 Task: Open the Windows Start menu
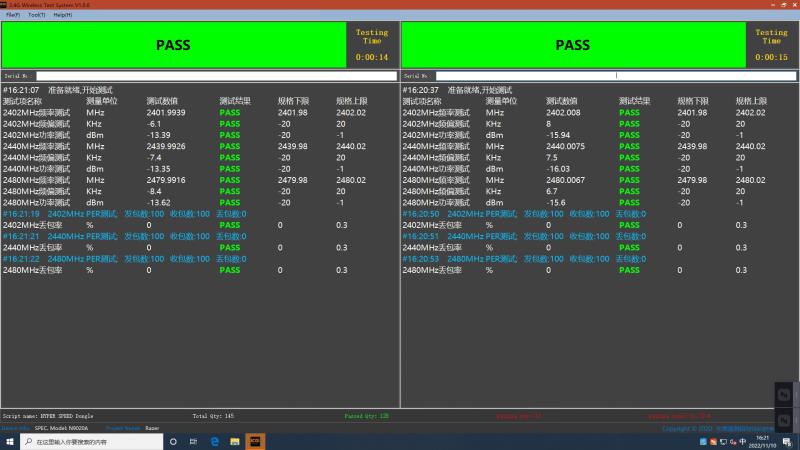[9, 441]
